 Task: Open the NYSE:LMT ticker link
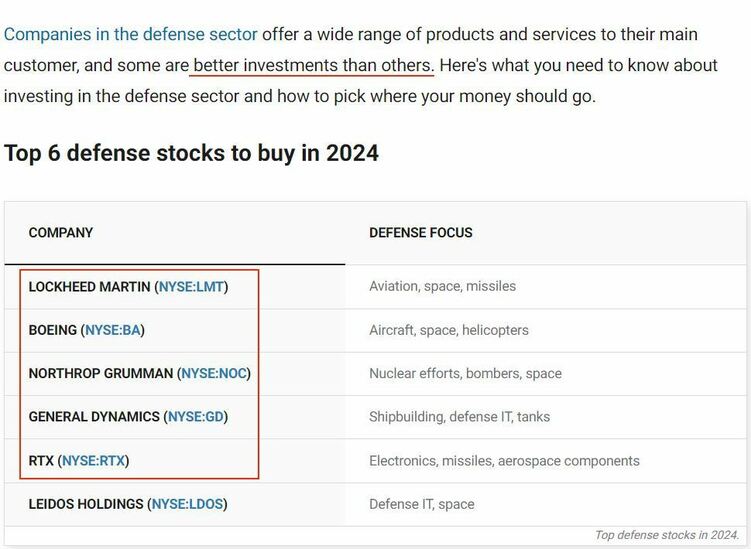(x=191, y=286)
